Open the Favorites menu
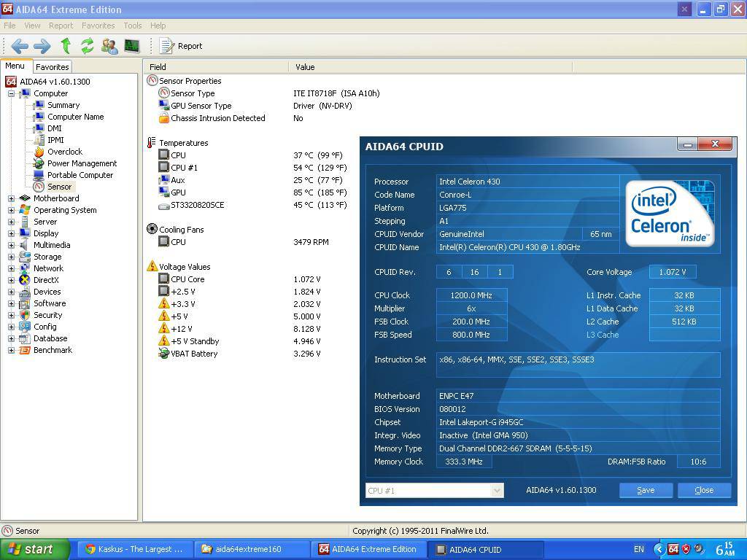This screenshot has height=560, width=747. click(x=98, y=26)
